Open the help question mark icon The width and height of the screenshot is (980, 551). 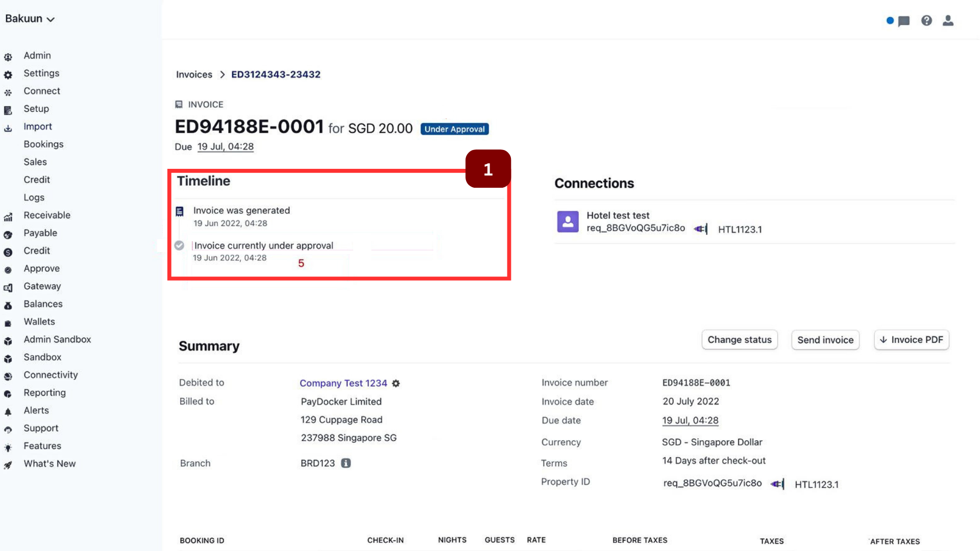click(926, 20)
